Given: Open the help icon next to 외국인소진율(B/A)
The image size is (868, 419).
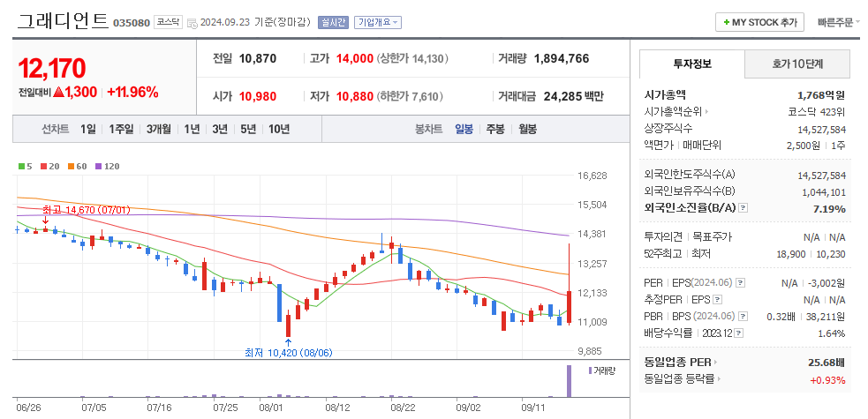Looking at the screenshot, I should pyautogui.click(x=743, y=208).
